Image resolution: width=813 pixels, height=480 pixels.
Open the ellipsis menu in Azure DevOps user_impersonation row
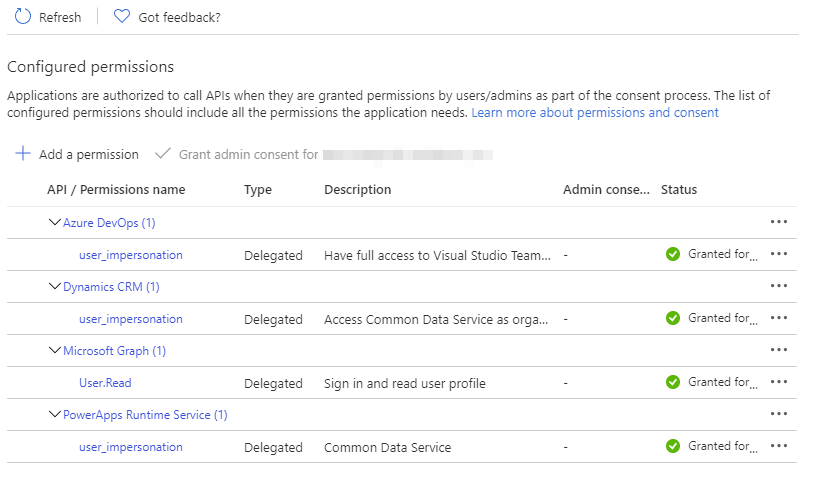pos(779,254)
